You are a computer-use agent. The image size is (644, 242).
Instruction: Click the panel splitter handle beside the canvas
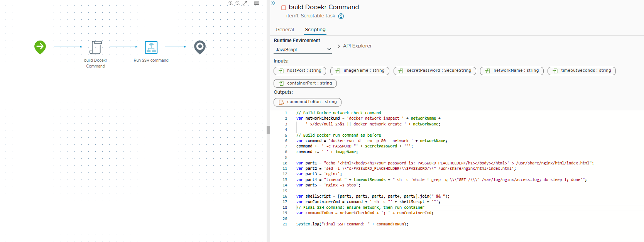point(268,130)
